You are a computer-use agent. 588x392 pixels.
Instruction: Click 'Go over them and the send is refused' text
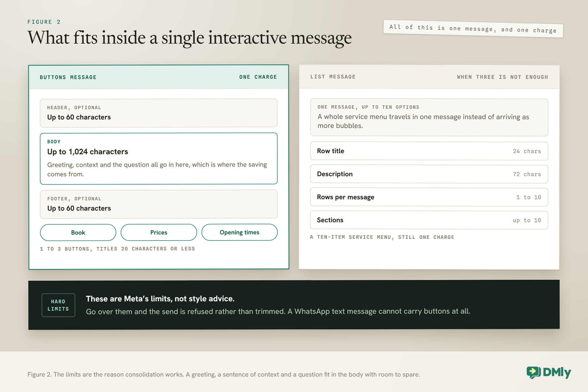[278, 311]
